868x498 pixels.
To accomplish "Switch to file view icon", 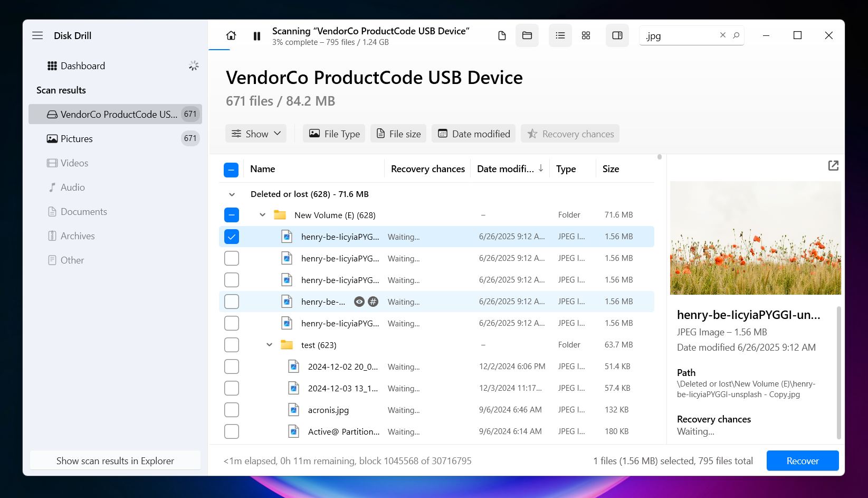I will click(x=502, y=35).
